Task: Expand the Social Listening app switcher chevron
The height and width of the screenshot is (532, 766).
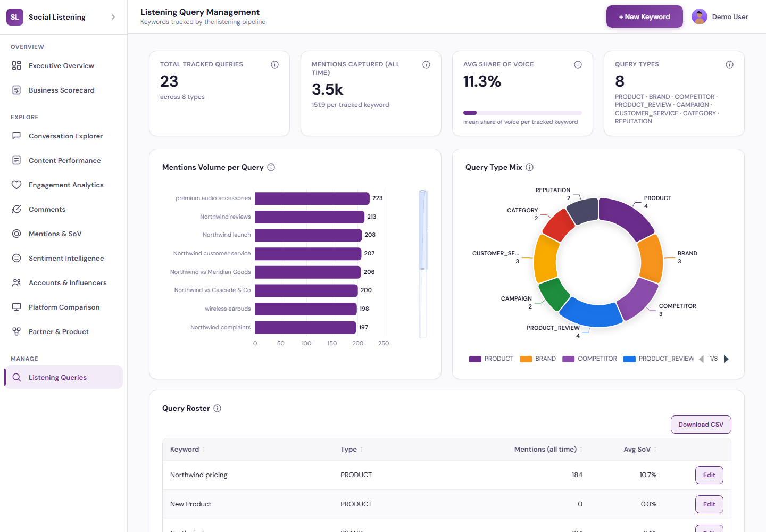Action: click(113, 17)
